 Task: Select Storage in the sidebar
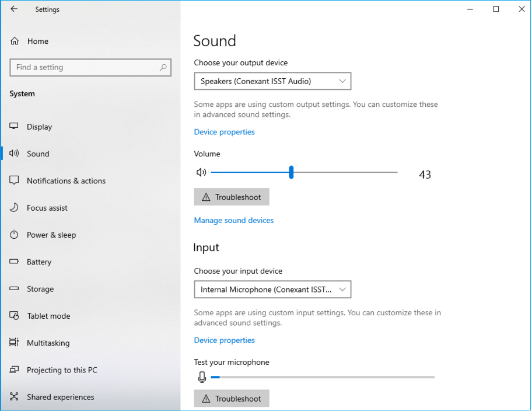(x=40, y=289)
